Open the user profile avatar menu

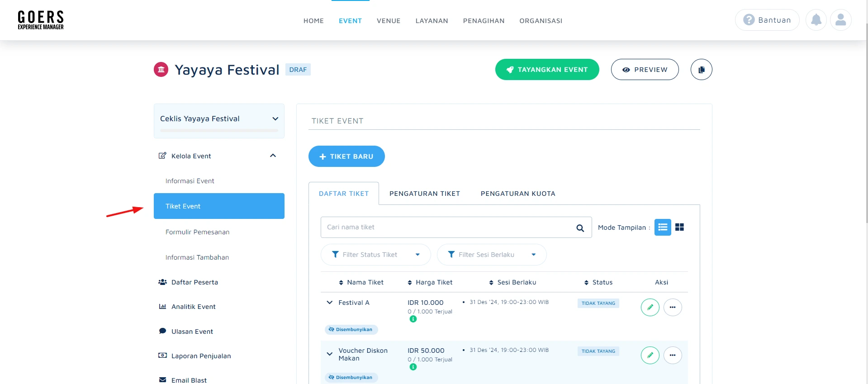pyautogui.click(x=841, y=20)
